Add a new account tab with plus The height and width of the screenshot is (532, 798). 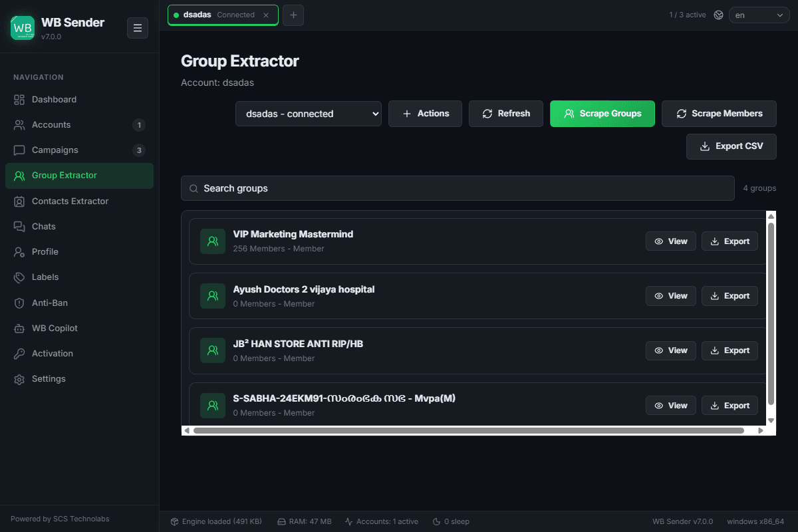(293, 15)
